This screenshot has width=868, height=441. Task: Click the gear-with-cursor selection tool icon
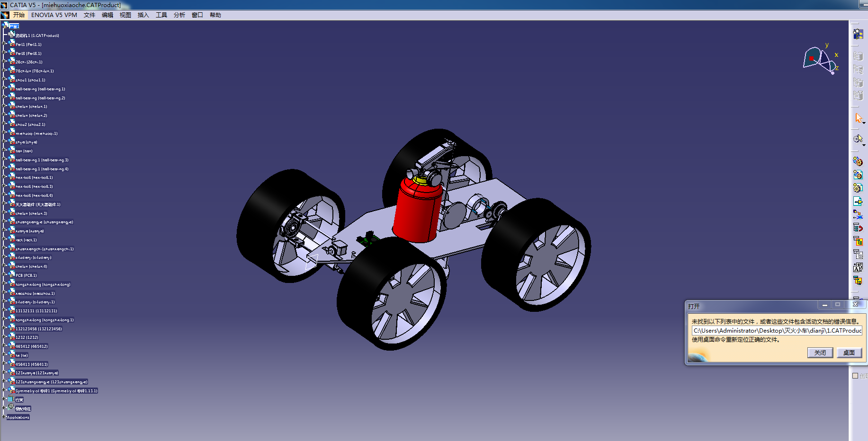[x=858, y=139]
